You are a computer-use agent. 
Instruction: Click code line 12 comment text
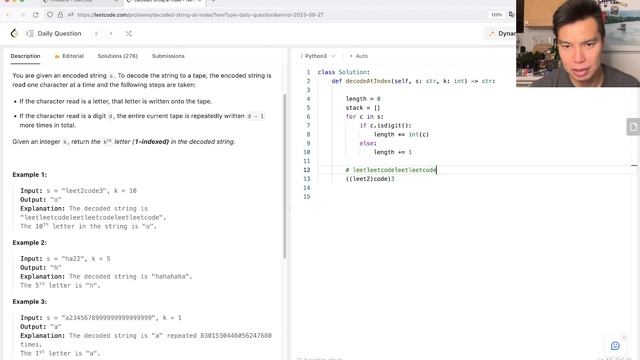click(391, 170)
